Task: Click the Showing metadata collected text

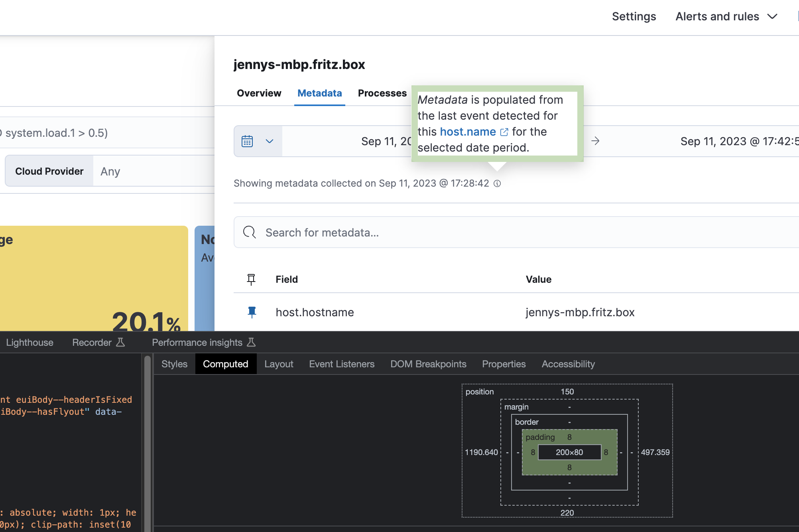Action: click(361, 183)
